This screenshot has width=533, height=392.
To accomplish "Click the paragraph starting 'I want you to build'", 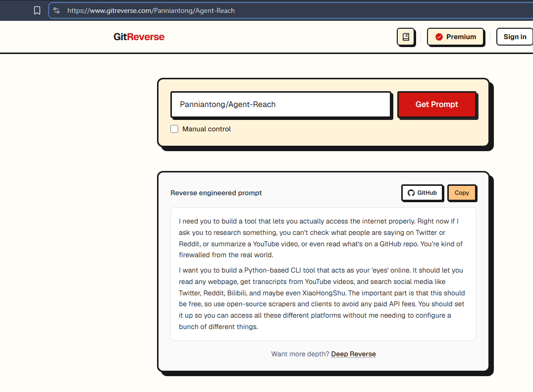I will [321, 298].
